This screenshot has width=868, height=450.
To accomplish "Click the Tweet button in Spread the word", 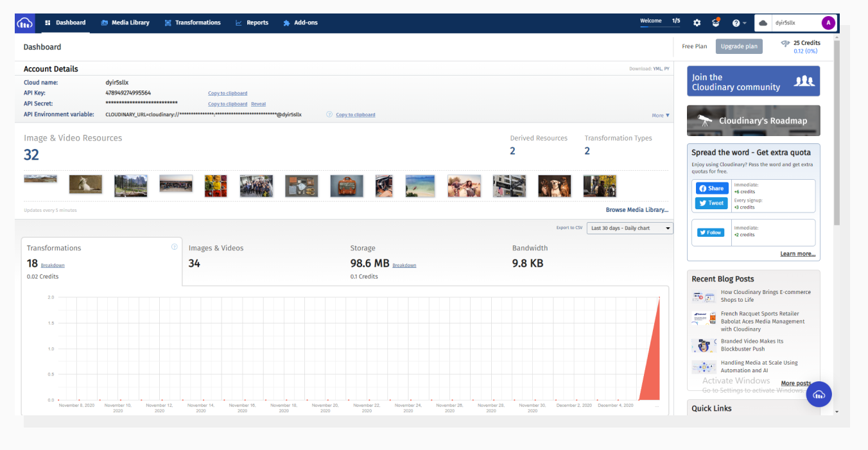I will point(711,203).
